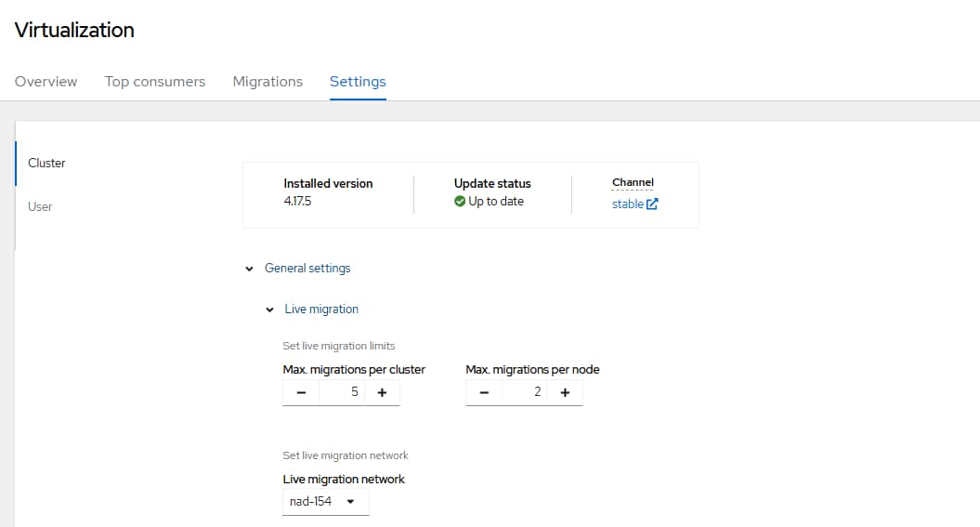Click Max. migrations per cluster label
980x527 pixels.
click(x=354, y=370)
